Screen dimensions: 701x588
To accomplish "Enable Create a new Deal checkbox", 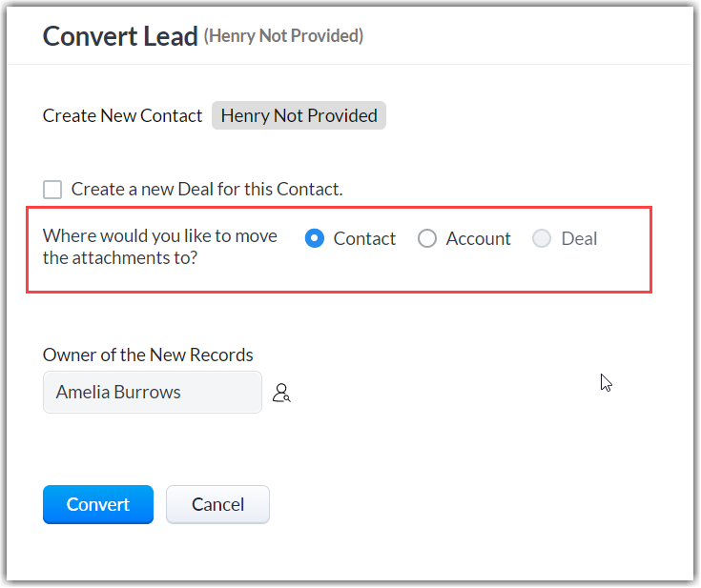I will pyautogui.click(x=52, y=189).
